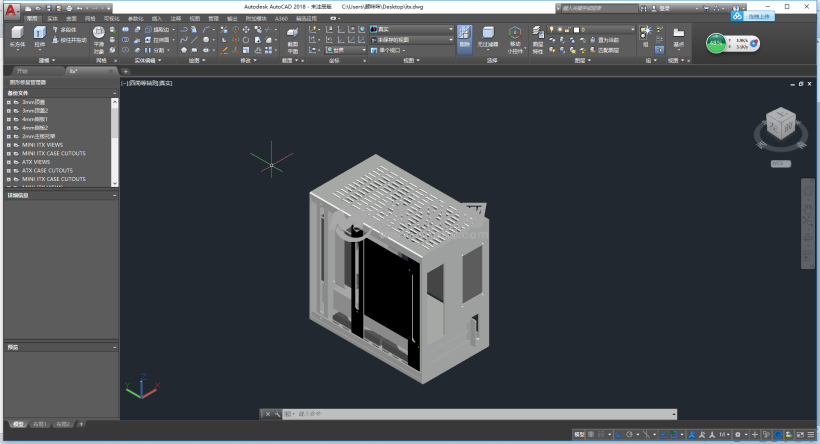Screen dimensions: 820x444
Task: Select the Extrude (拉伸) tool
Action: (40, 37)
